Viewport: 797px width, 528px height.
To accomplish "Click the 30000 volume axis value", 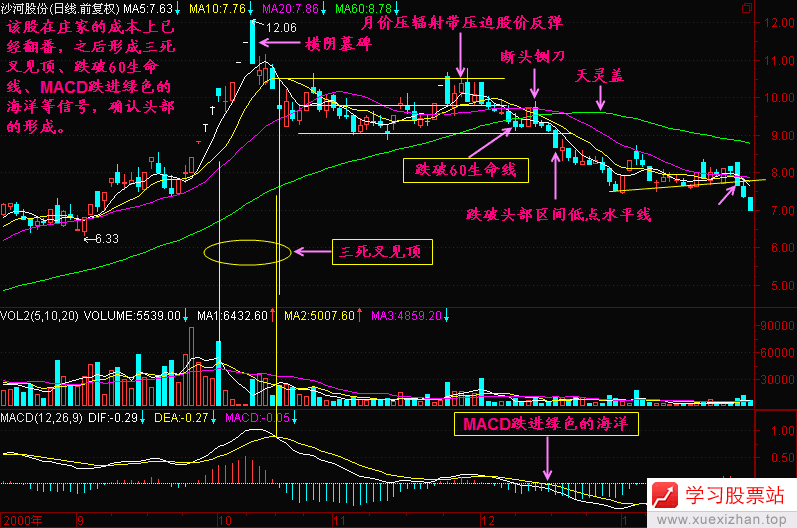I will tap(778, 379).
